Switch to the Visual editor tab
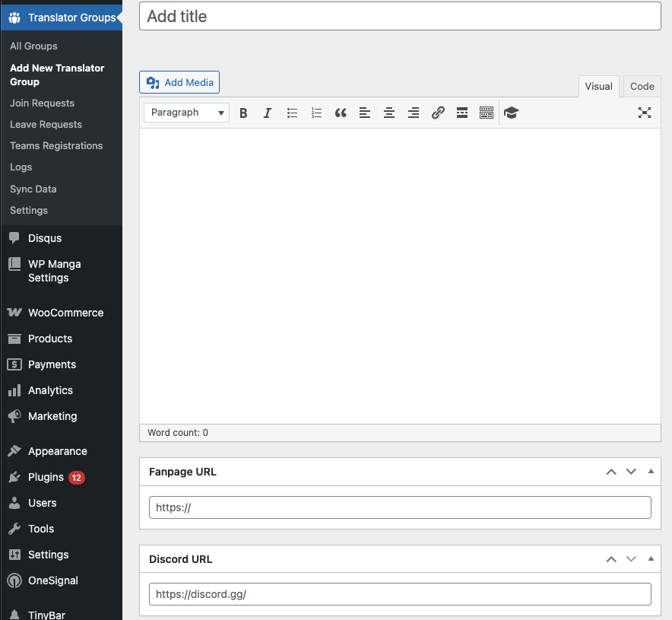Screen dimensions: 672x620 599,86
